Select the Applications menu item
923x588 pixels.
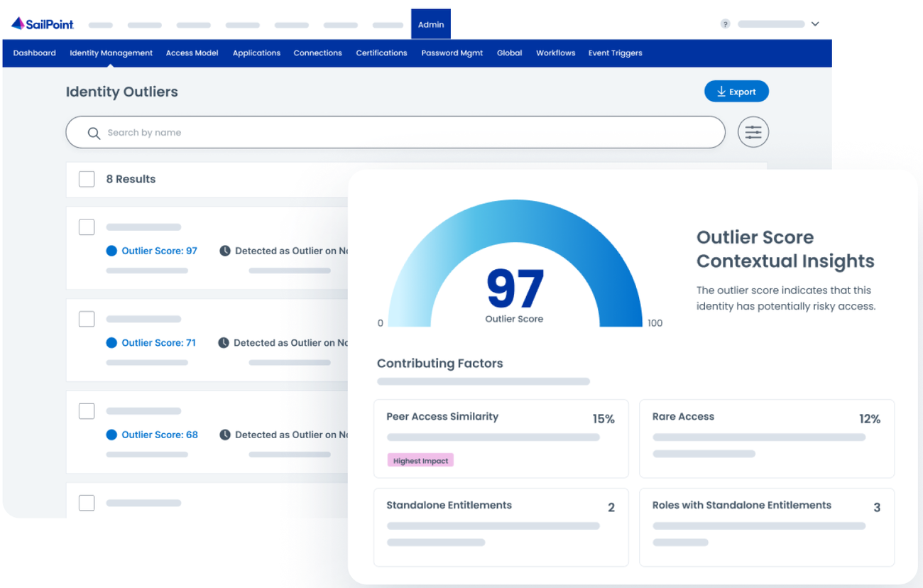click(256, 53)
